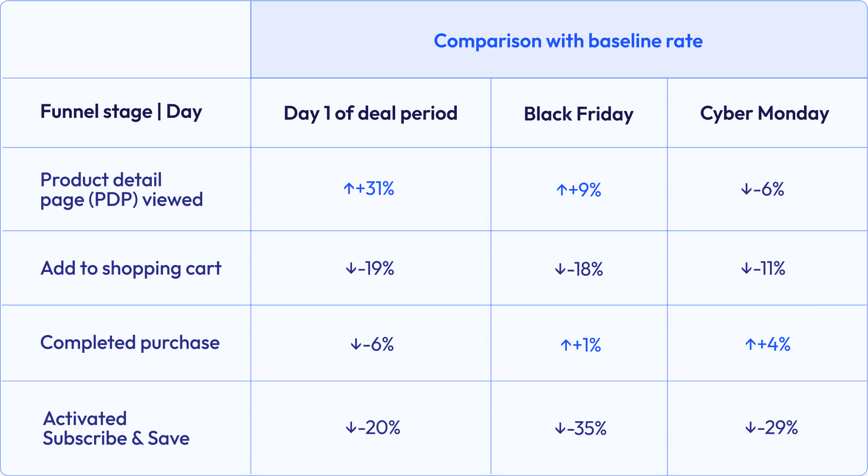
Task: Click the up arrow beside +9%
Action: point(562,190)
